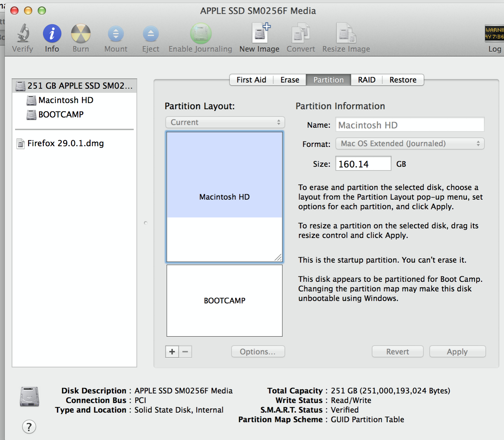
Task: Open the Log viewer icon
Action: point(494,34)
